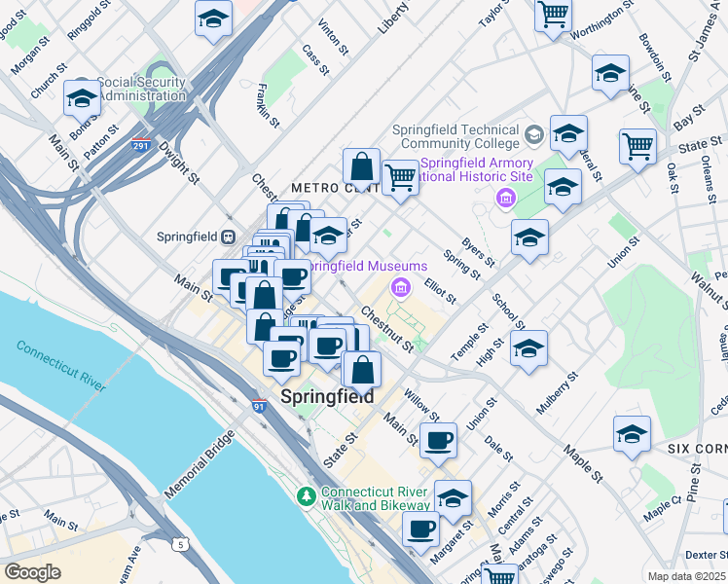The image size is (728, 584).
Task: Click the Elliot St label
Action: point(441,291)
